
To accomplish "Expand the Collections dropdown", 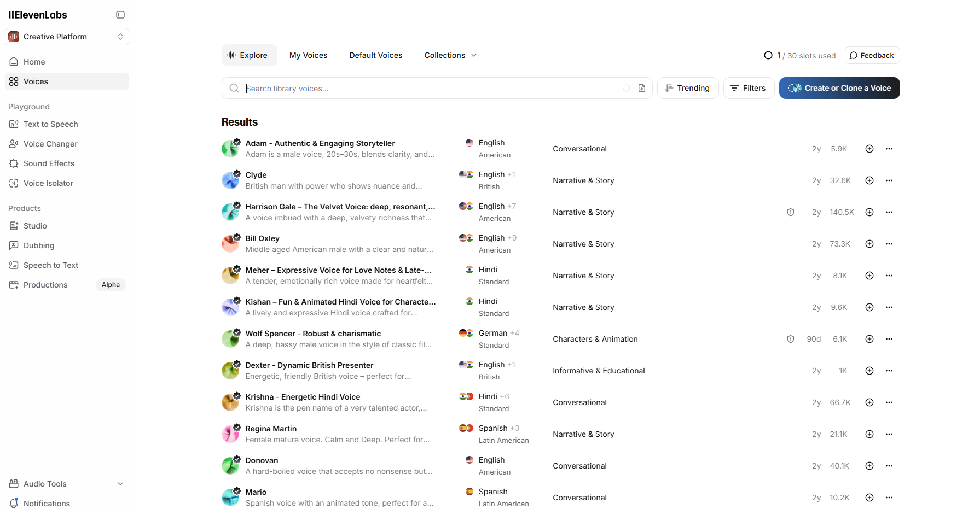I will coord(450,55).
